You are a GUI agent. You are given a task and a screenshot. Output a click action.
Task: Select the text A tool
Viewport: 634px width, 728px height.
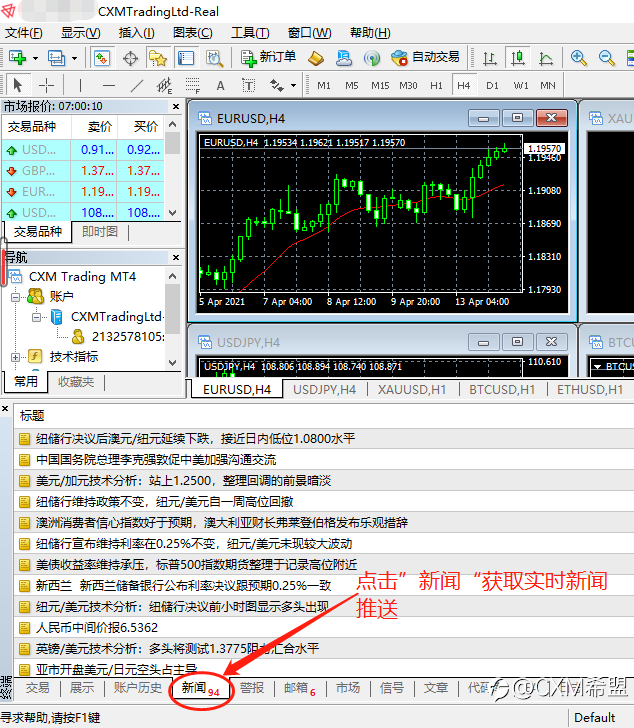pos(220,85)
